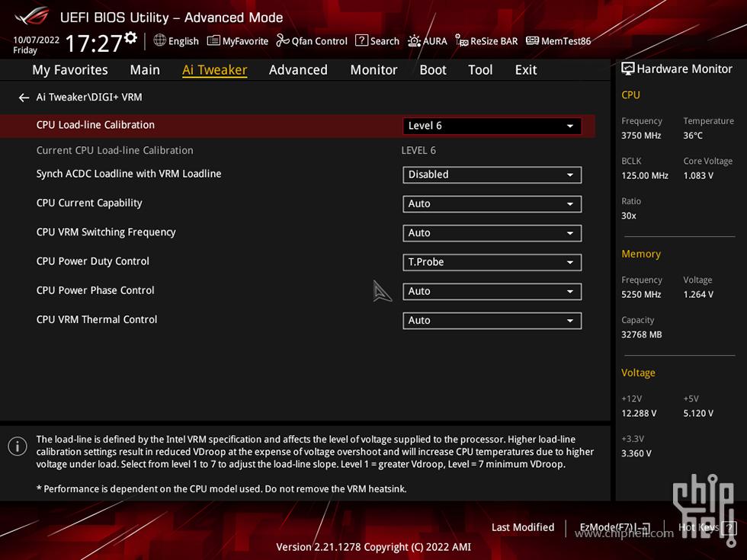Click Current CPU Load-line Calibration label
This screenshot has height=560, width=747.
tap(115, 151)
